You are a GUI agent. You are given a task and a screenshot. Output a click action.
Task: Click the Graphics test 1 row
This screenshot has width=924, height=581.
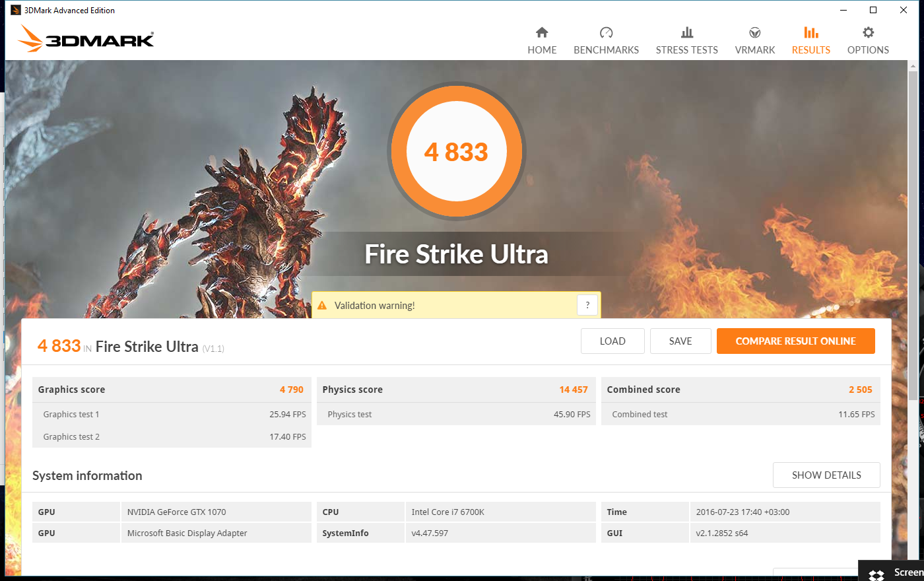point(172,414)
